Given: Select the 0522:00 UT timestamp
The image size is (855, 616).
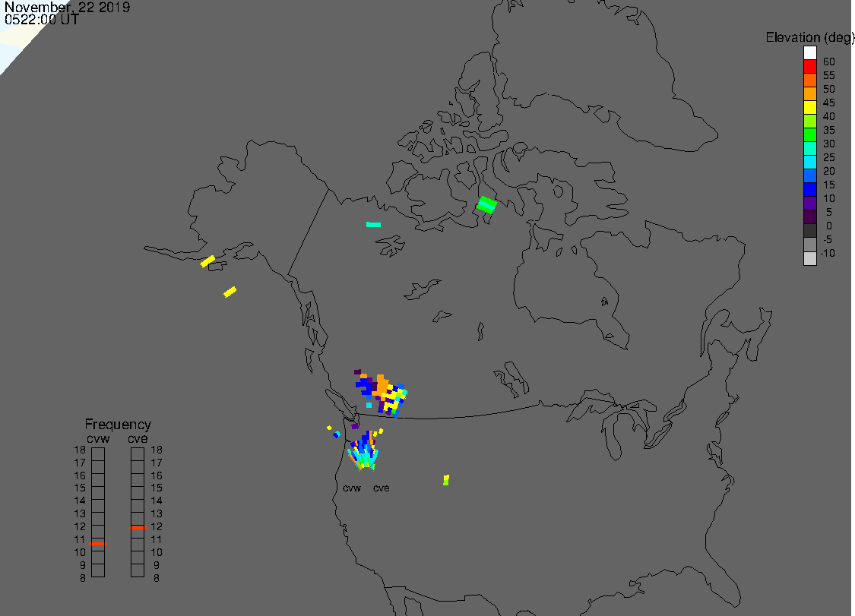Looking at the screenshot, I should click(x=42, y=20).
